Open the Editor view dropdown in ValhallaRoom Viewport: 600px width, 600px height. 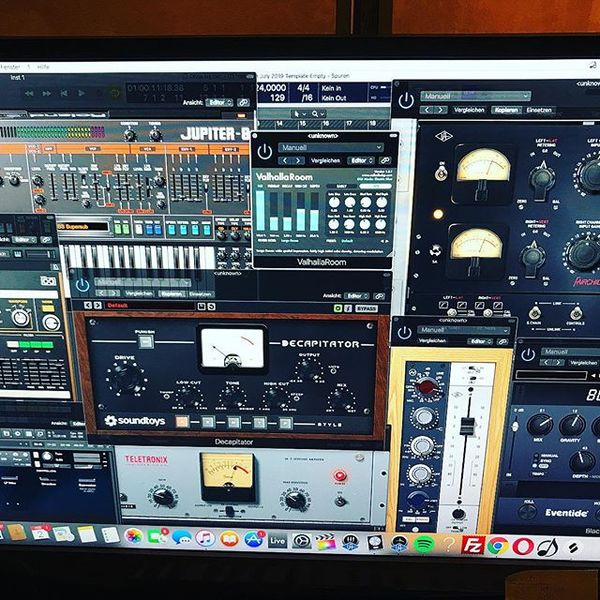click(x=361, y=161)
